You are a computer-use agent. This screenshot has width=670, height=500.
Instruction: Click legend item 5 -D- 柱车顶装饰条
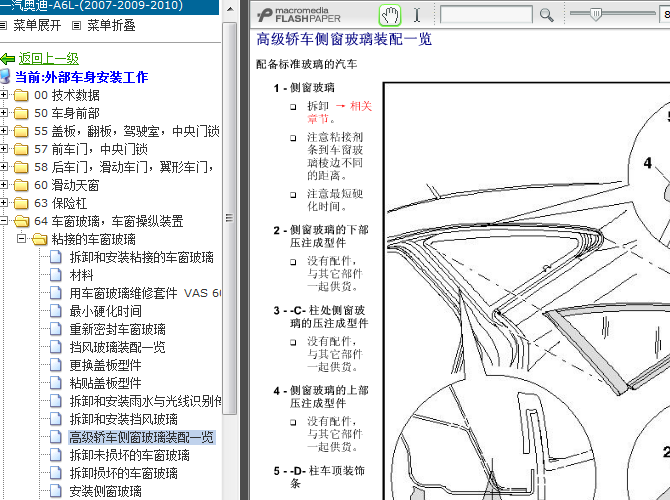click(319, 477)
